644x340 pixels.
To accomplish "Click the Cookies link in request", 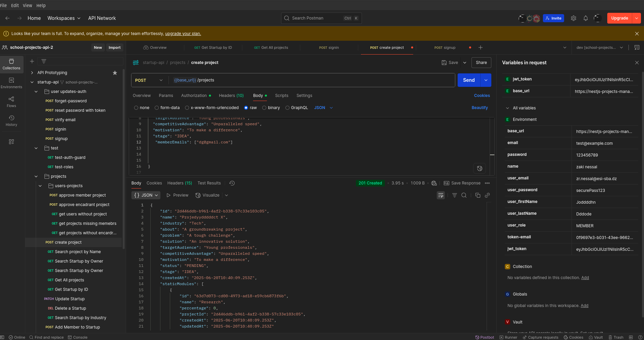I will 482,96.
